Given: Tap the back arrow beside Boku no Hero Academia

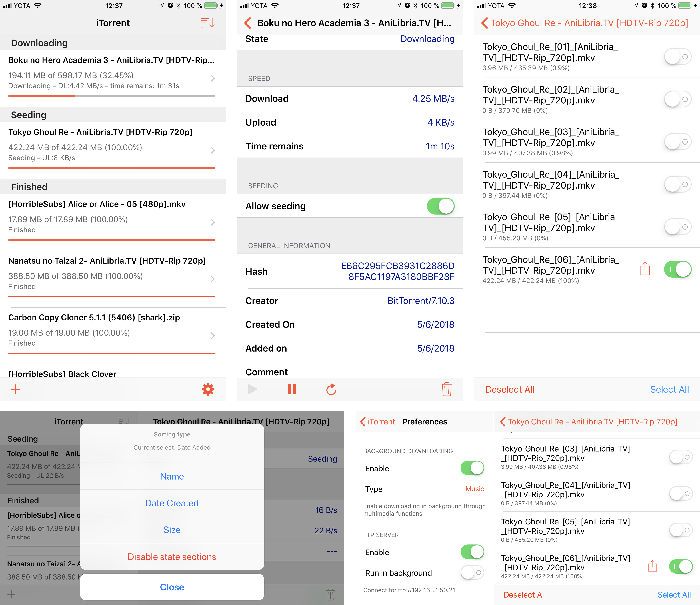Looking at the screenshot, I should [x=248, y=23].
